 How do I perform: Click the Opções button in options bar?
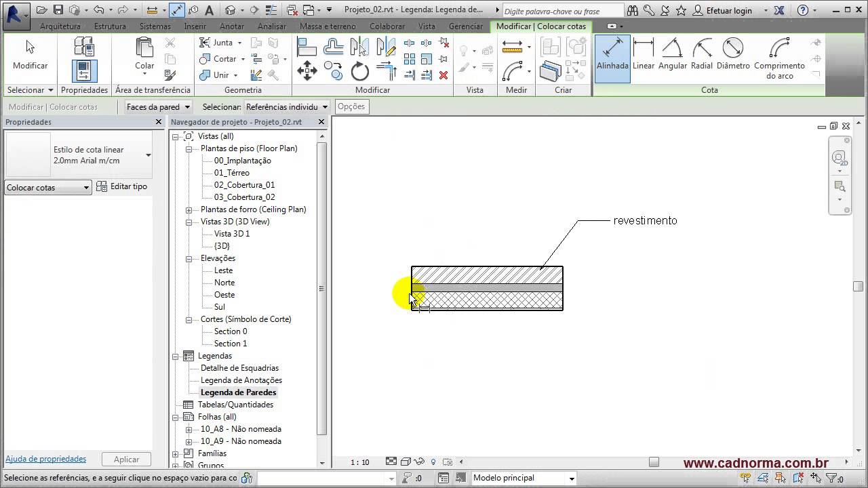pos(351,106)
